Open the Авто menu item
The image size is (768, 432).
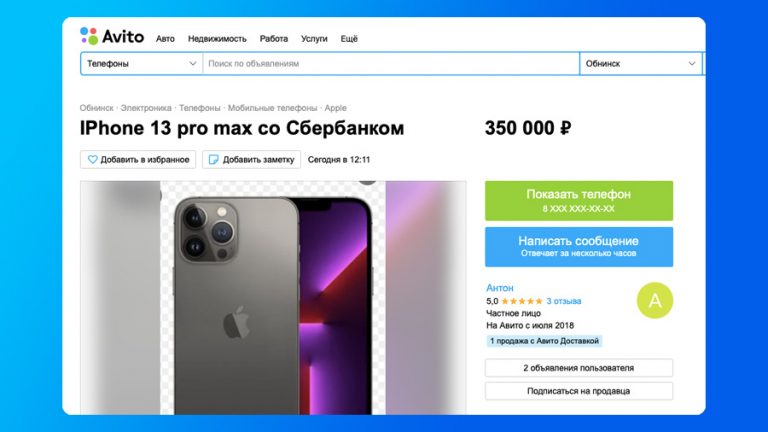165,39
